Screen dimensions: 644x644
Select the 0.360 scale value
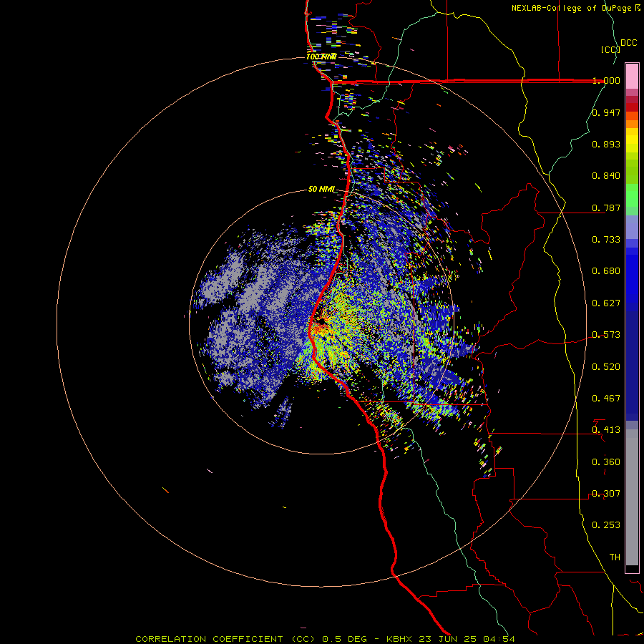coord(606,462)
